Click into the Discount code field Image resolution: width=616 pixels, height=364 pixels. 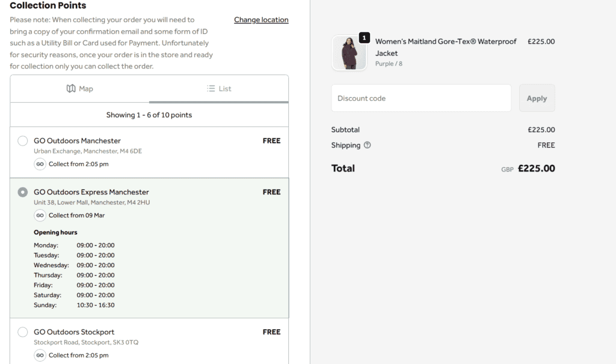pyautogui.click(x=421, y=98)
